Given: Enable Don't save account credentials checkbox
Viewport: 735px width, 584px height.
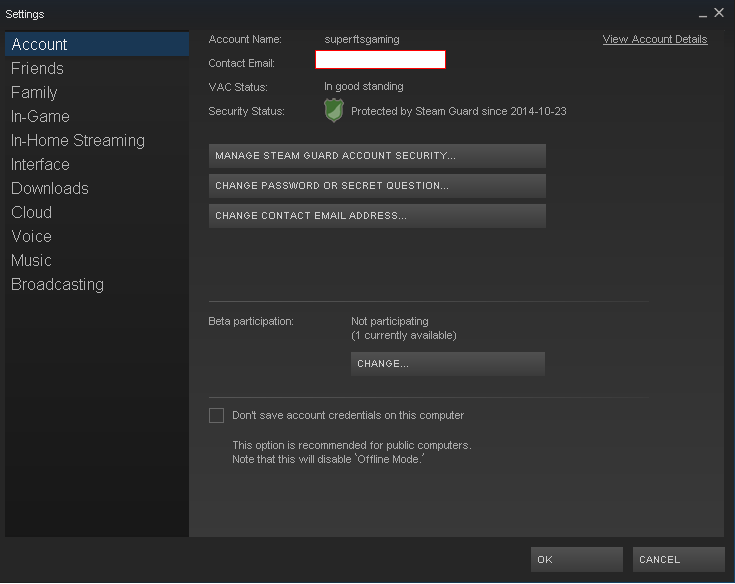Looking at the screenshot, I should coord(217,415).
